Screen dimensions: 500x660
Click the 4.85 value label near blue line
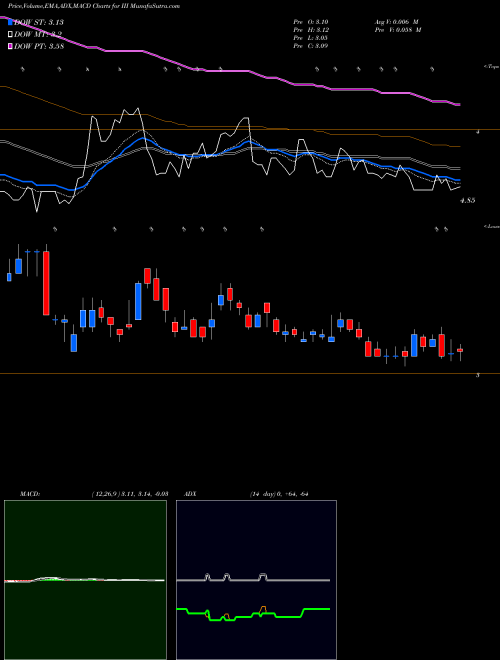pos(468,201)
